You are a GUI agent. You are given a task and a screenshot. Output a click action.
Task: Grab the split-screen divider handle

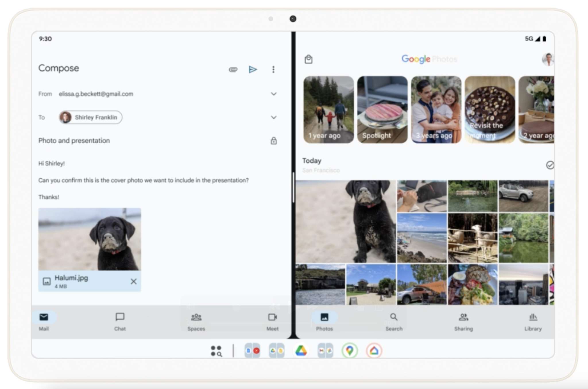pyautogui.click(x=293, y=187)
